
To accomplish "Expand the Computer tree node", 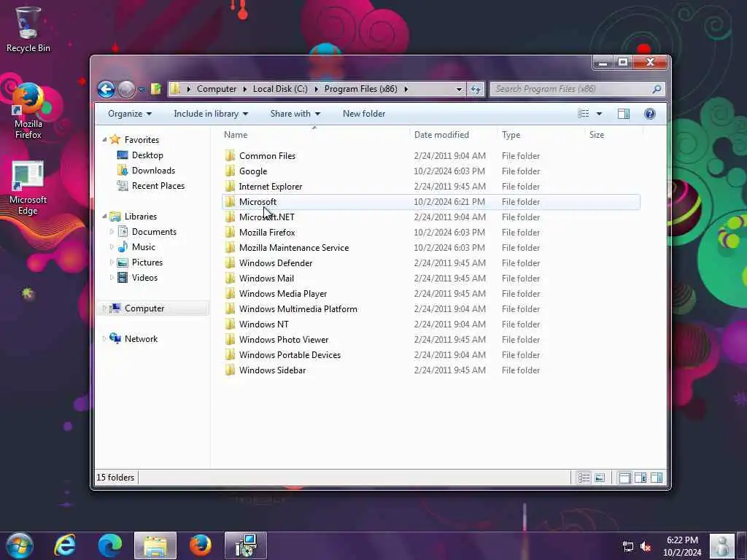I will [x=104, y=308].
